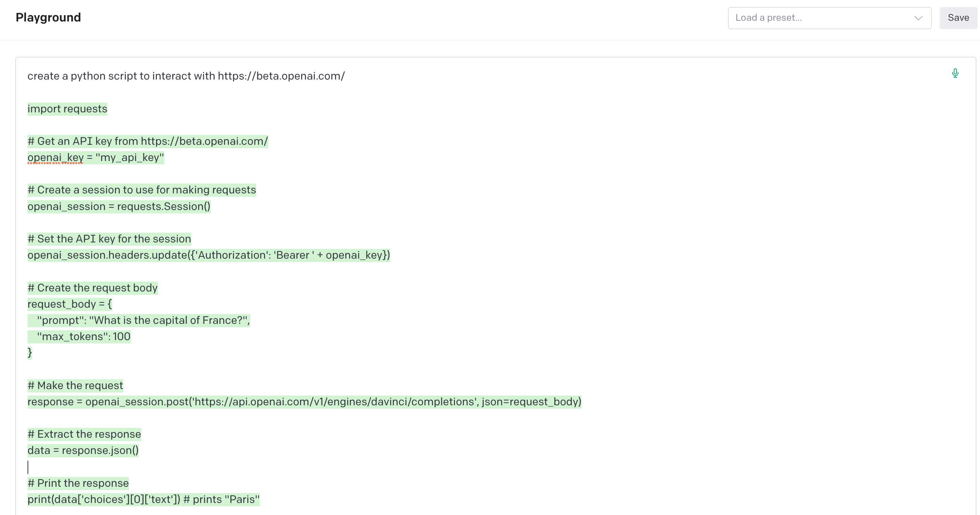Click the capital of France prompt line

tap(143, 320)
